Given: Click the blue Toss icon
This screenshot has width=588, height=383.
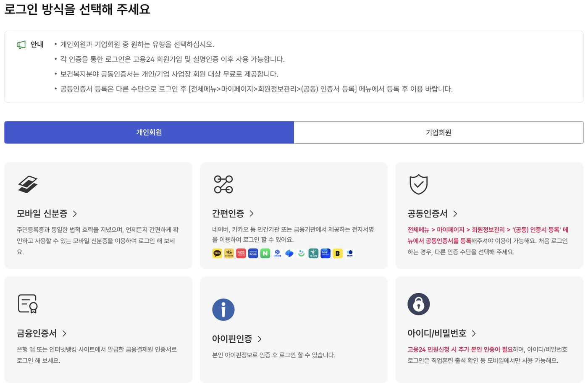Looking at the screenshot, I should (289, 253).
